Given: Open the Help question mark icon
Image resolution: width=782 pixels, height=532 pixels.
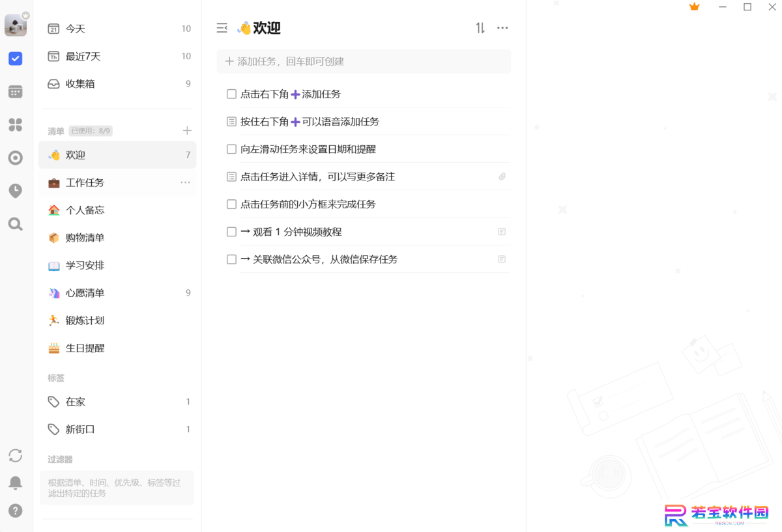Looking at the screenshot, I should (16, 511).
